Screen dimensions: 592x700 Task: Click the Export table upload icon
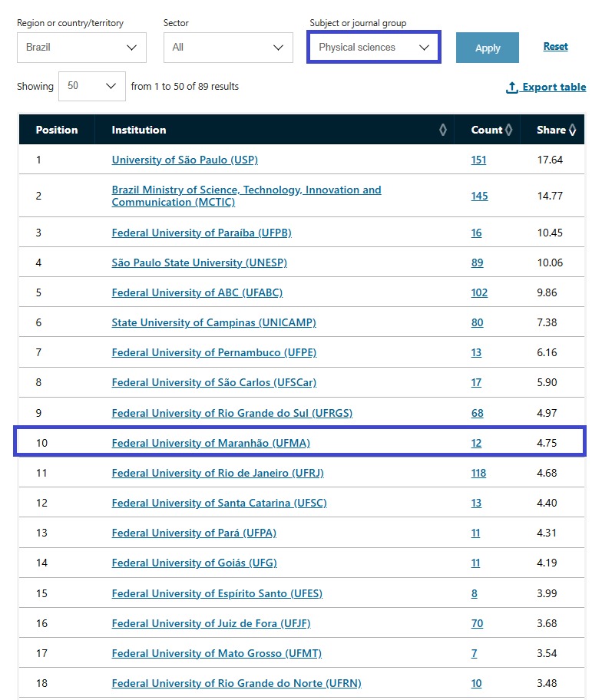point(512,87)
